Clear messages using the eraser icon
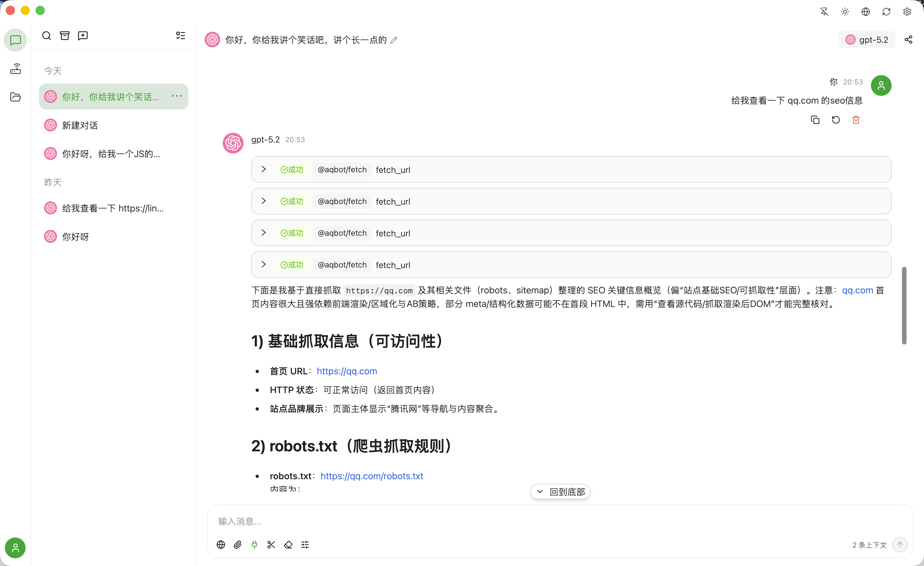This screenshot has width=924, height=566. tap(287, 545)
